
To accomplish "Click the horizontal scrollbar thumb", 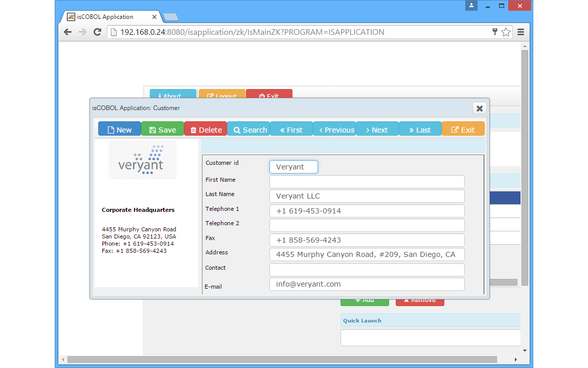I will coord(282,359).
